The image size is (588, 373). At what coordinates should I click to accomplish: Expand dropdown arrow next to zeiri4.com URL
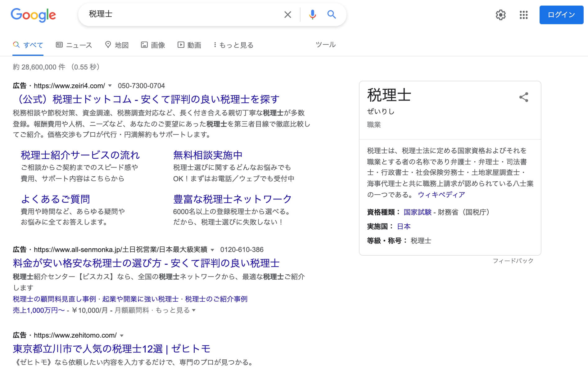110,86
